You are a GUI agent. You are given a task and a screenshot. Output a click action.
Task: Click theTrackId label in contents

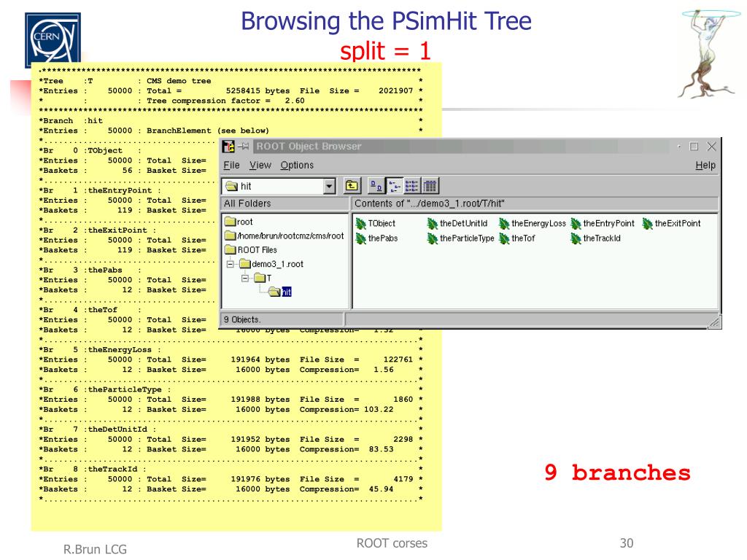[602, 238]
